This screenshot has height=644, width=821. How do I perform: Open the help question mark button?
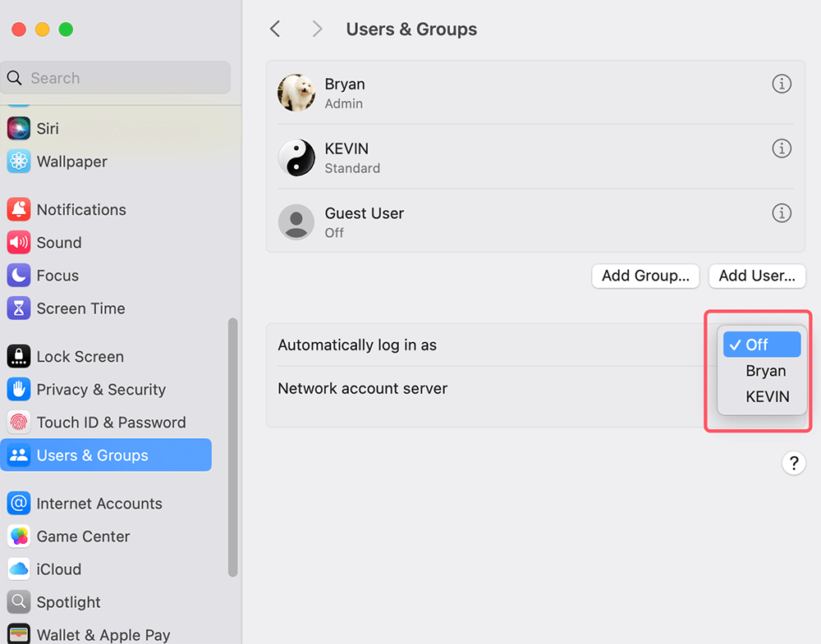793,463
